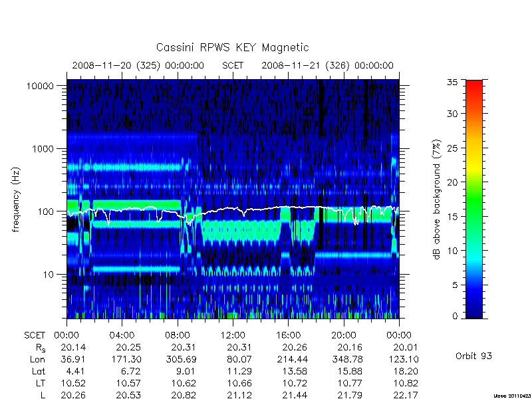Click the LT value 10.77
The width and height of the screenshot is (532, 399).
coord(350,383)
